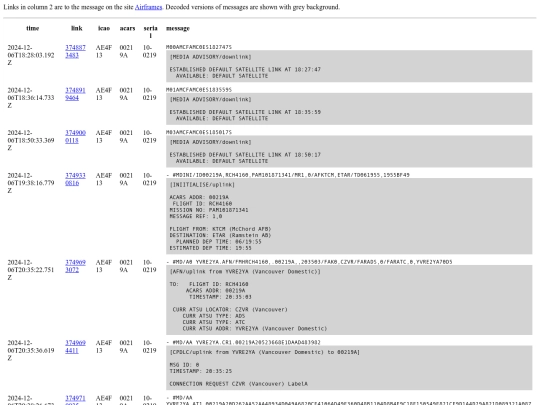540x405 pixels.
Task: Open message link in the 18:28:03.192 row
Action: click(75, 51)
